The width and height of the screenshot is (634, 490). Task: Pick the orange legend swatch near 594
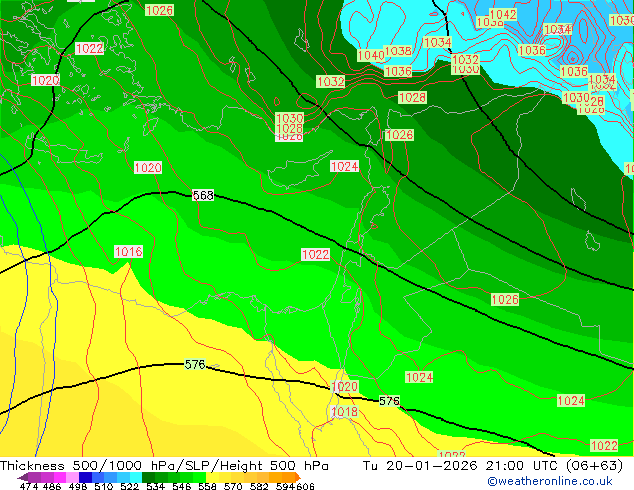(289, 477)
